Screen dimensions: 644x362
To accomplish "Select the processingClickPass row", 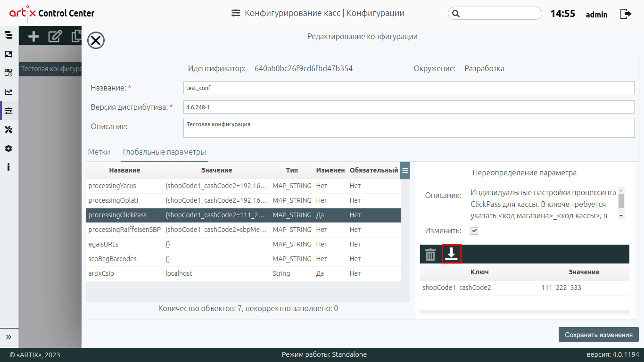I will (x=243, y=215).
